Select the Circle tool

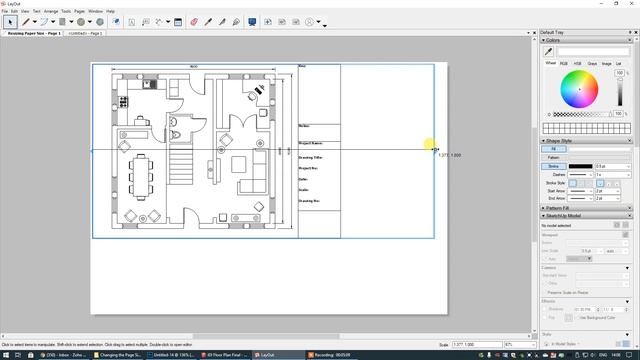tap(81, 22)
